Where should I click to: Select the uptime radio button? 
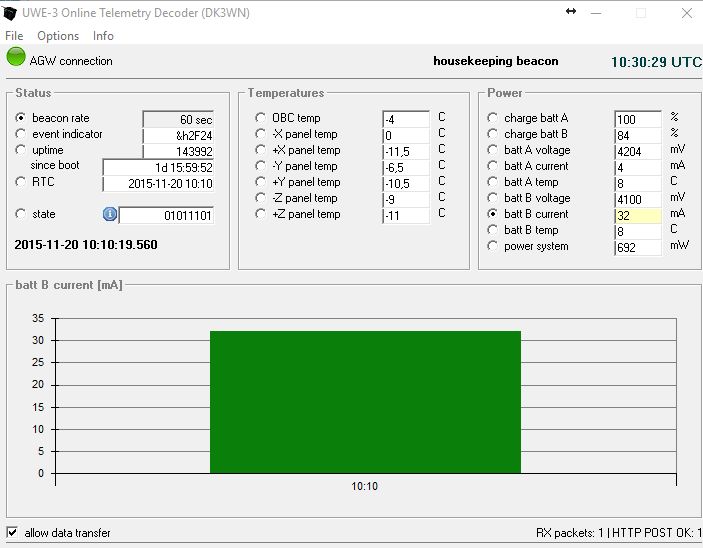20,150
